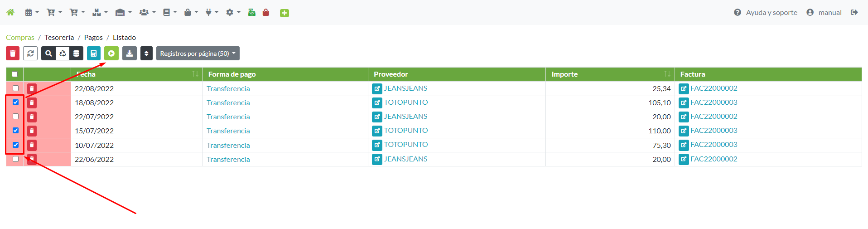868x229 pixels.
Task: Go to Compras breadcrumb link
Action: (20, 37)
